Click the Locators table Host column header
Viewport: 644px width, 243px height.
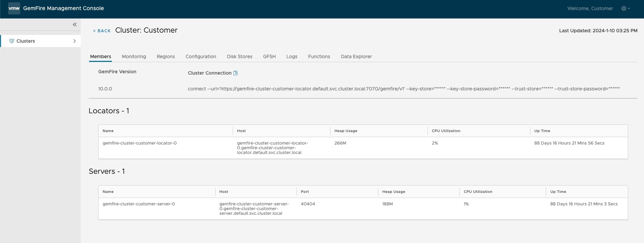pyautogui.click(x=241, y=131)
